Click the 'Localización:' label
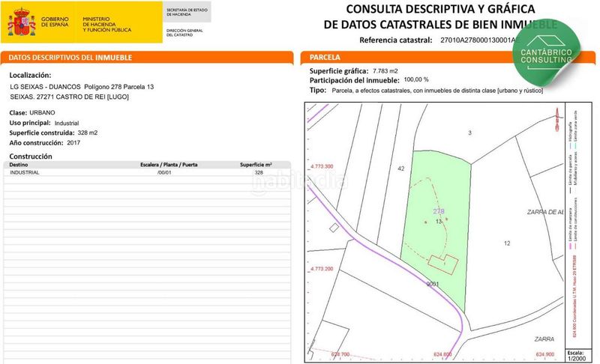600x364 pixels. [x=30, y=75]
